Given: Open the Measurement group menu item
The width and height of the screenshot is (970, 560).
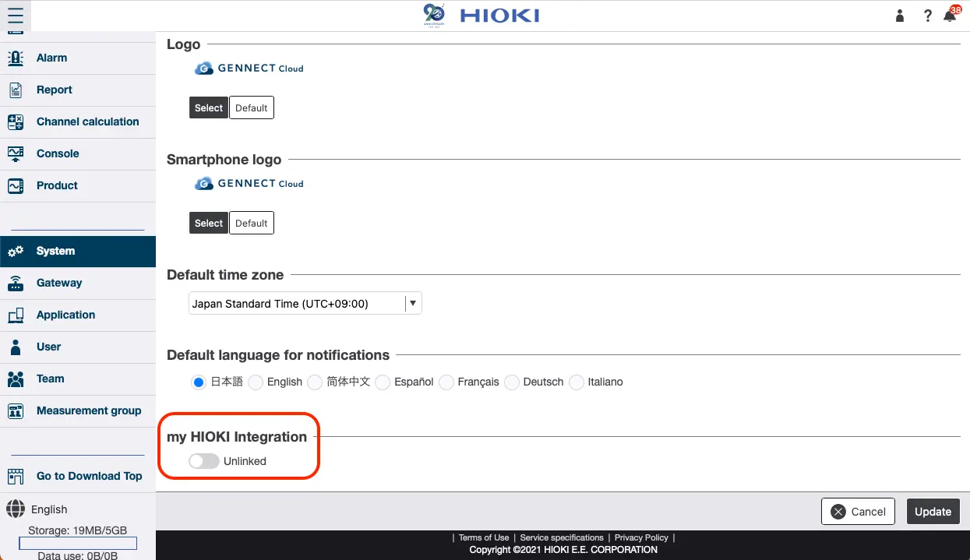Looking at the screenshot, I should click(x=78, y=410).
